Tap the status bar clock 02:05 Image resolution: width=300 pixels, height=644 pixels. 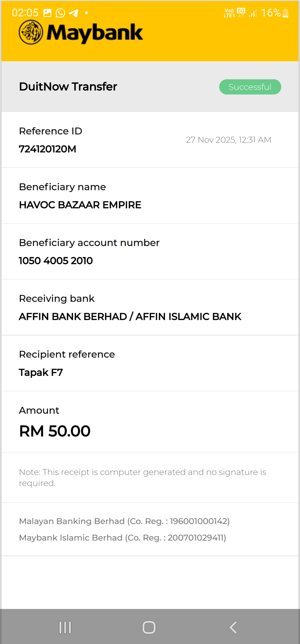[25, 13]
